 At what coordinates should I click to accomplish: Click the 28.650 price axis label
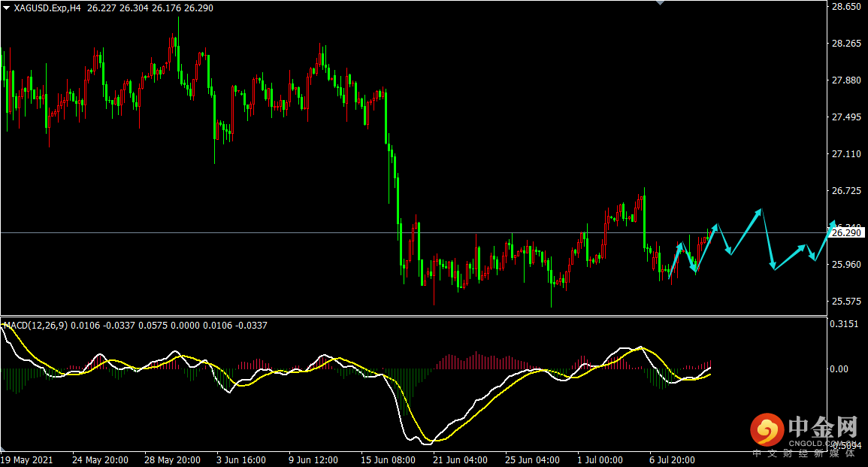point(845,7)
